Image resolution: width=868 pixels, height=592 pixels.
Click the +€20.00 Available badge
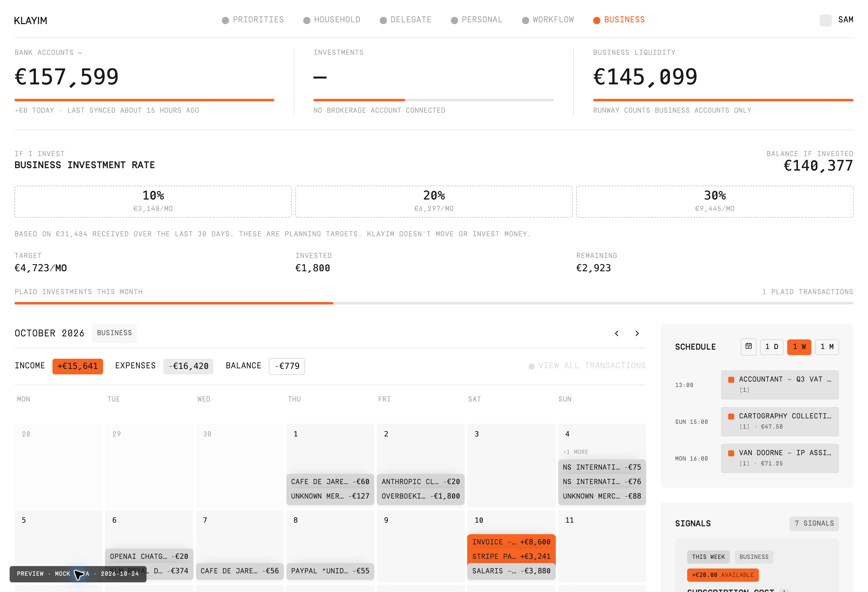coord(723,575)
